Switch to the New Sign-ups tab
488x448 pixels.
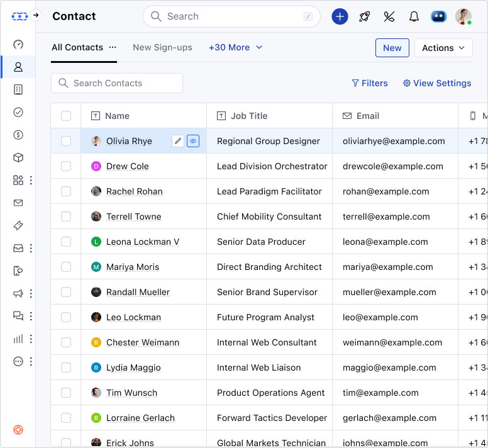[162, 47]
